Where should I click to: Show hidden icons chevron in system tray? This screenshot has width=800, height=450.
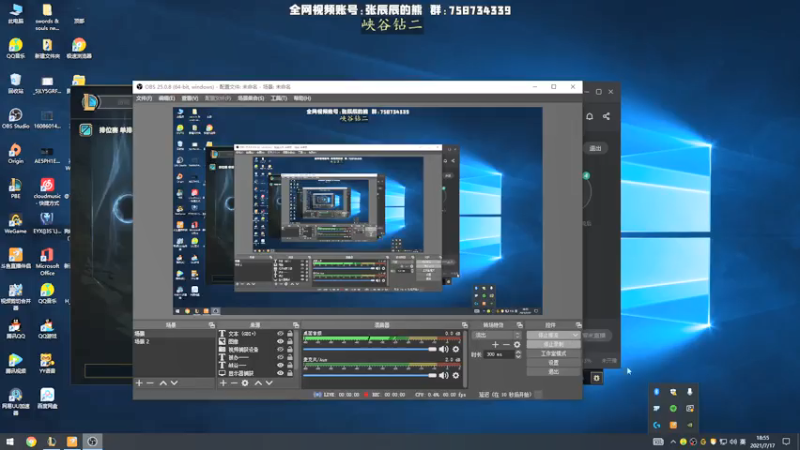(x=673, y=442)
